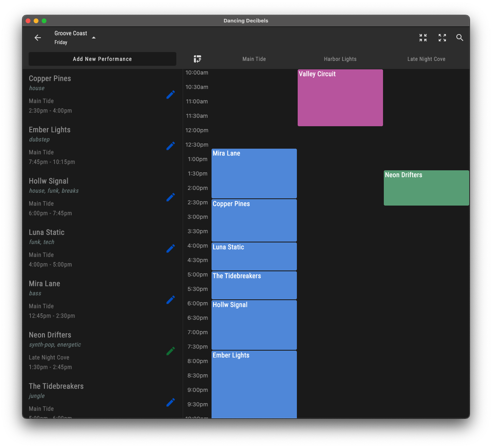Viewport: 492px width, 448px height.
Task: Click the column reorder icon beside the timeline
Action: 197,59
